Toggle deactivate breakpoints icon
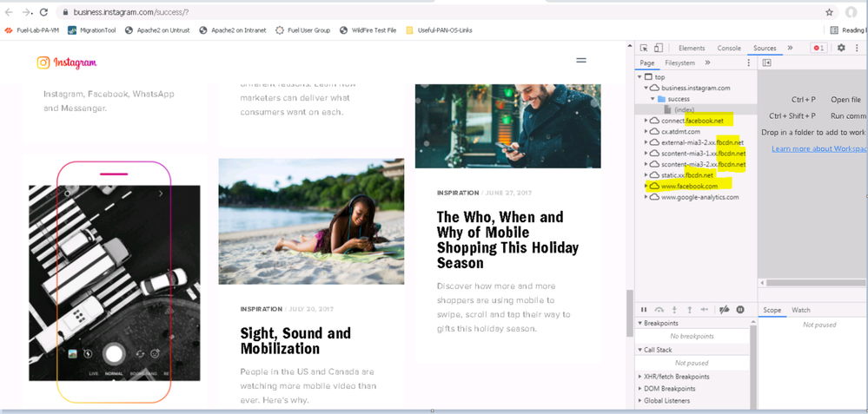 pos(725,310)
